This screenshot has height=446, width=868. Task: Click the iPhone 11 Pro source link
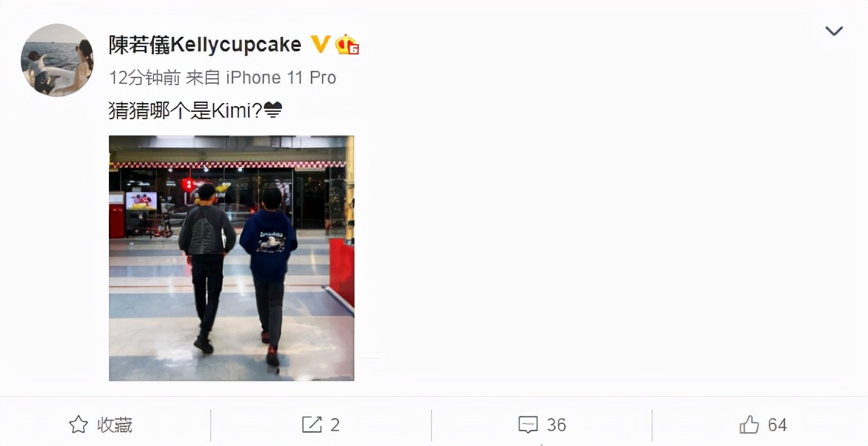(281, 77)
